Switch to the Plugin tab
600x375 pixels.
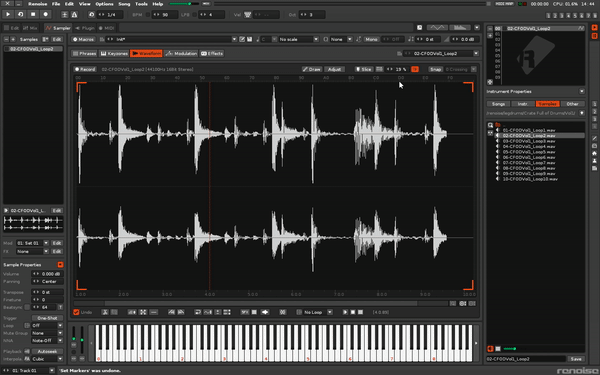coord(85,28)
